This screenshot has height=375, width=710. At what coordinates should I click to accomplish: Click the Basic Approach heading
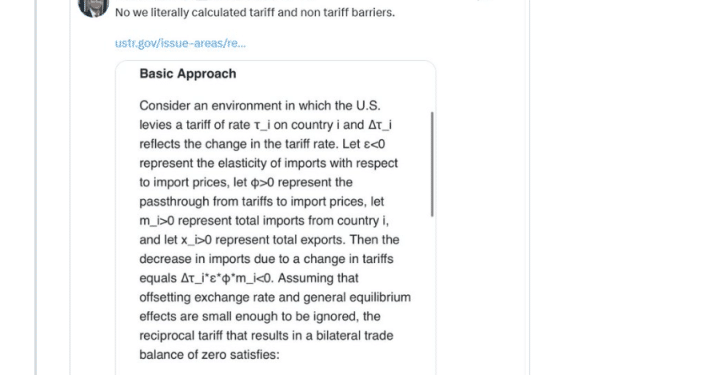tap(188, 74)
